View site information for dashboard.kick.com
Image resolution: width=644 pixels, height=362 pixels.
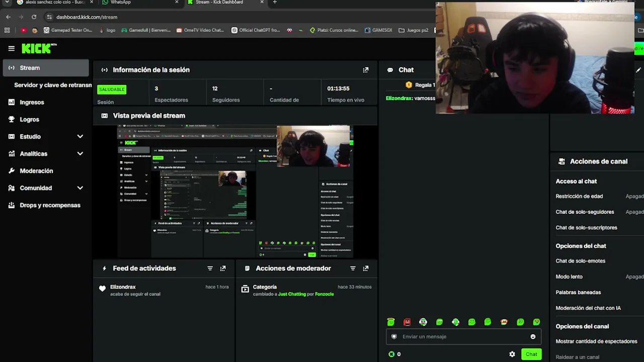pos(49,17)
